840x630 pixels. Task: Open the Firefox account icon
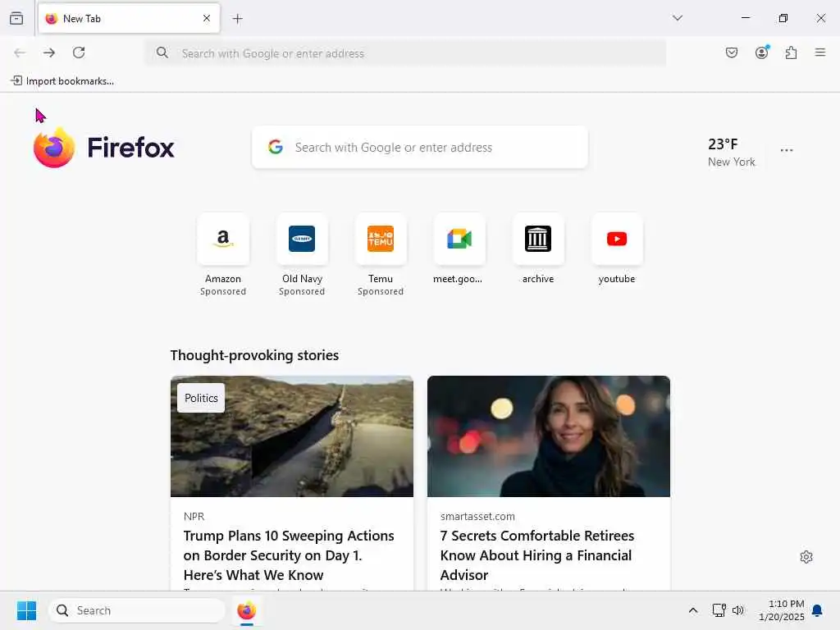click(x=762, y=52)
